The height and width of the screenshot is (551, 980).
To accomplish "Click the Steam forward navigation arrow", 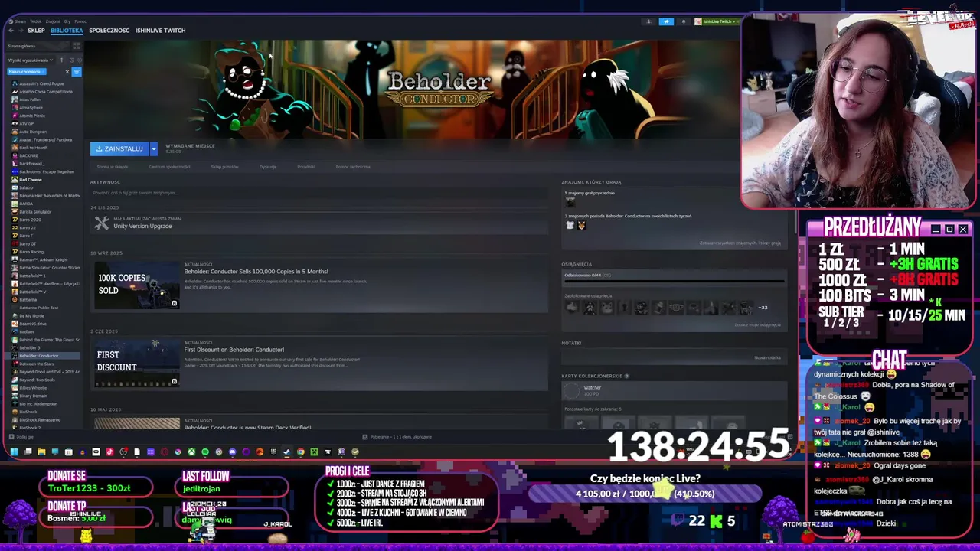I will point(20,31).
